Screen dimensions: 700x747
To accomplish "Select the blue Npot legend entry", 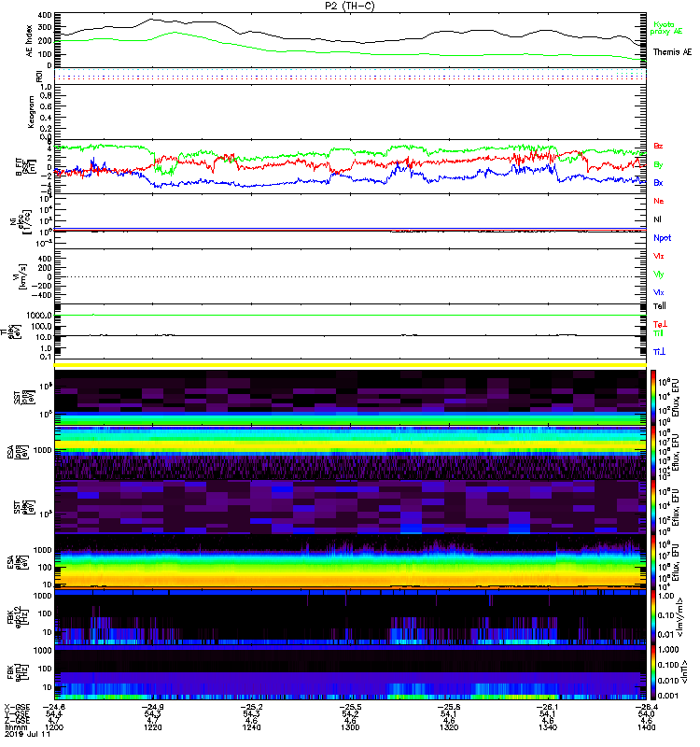I will click(662, 238).
